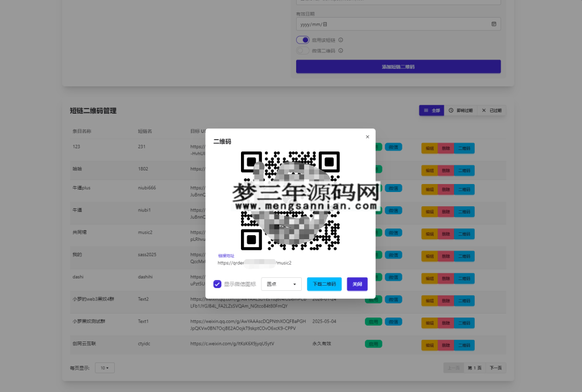Click 二维码 for the music2 row
582x392 pixels.
[464, 234]
